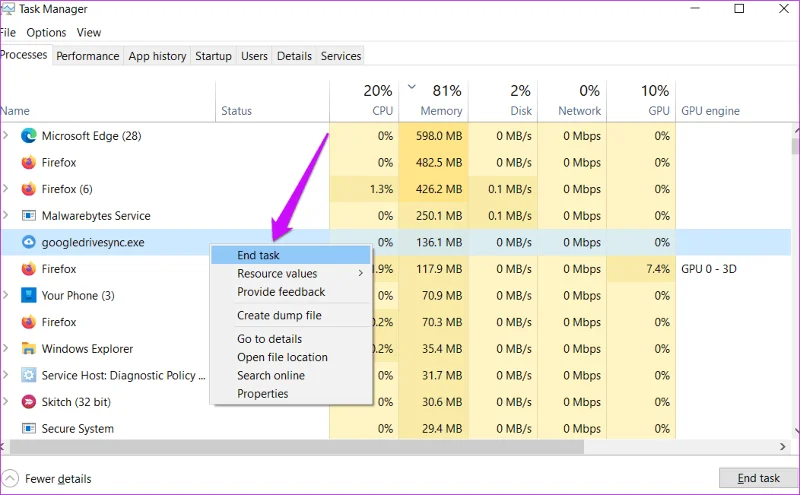The height and width of the screenshot is (495, 800).
Task: Switch to the Performance tab
Action: pos(88,56)
